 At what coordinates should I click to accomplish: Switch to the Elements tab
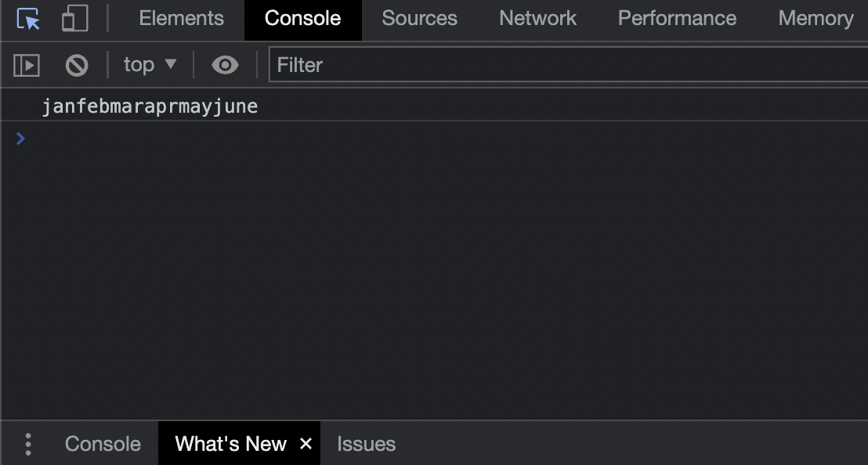[181, 18]
